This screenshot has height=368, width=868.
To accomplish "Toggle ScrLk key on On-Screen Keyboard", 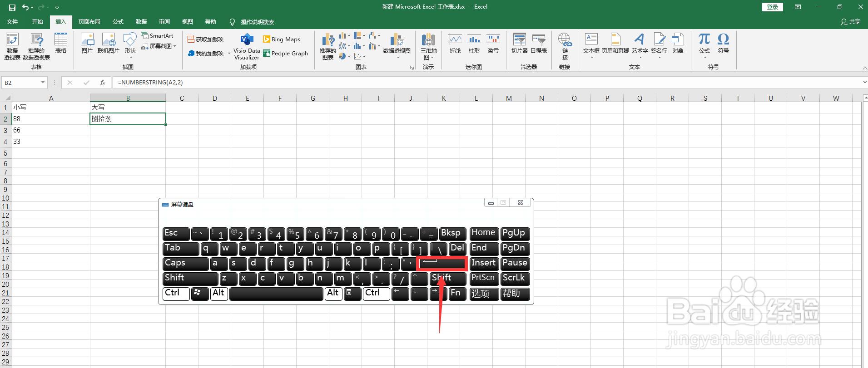I will coord(515,278).
